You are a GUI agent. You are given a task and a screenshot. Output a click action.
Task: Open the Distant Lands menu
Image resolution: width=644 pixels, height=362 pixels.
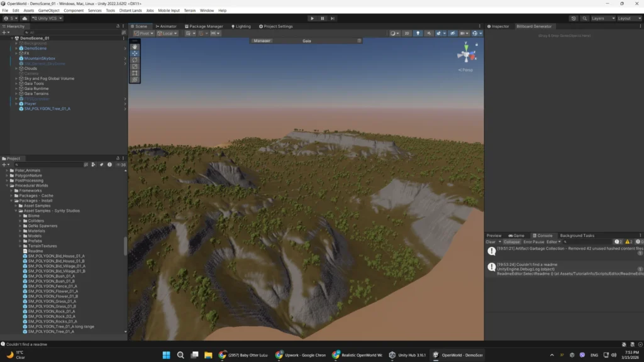tap(130, 11)
